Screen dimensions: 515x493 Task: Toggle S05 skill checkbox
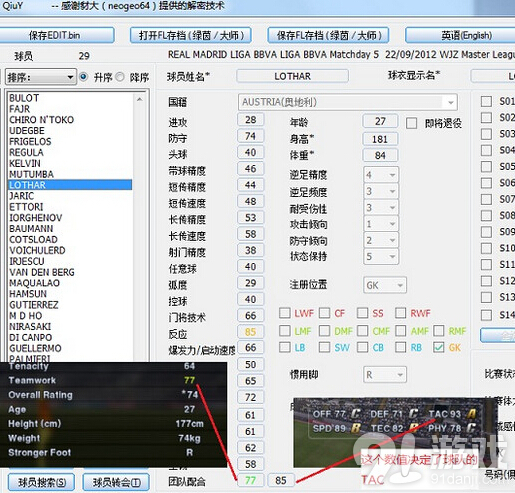click(x=486, y=166)
